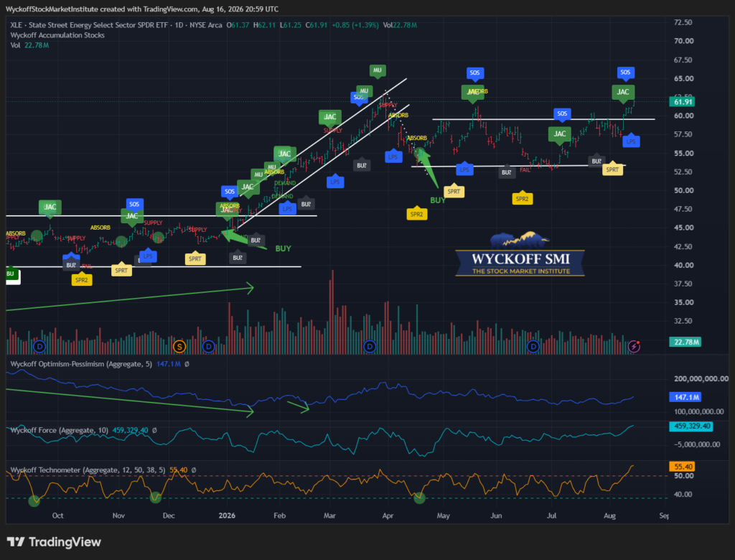Open the TradingView logo at the bottom left

pyautogui.click(x=54, y=542)
